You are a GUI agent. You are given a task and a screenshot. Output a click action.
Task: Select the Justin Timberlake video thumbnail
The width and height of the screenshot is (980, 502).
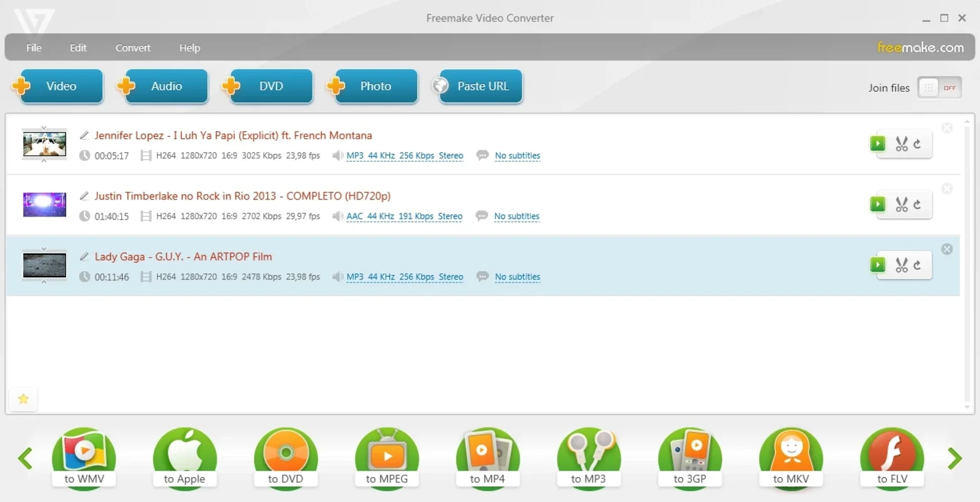(45, 205)
